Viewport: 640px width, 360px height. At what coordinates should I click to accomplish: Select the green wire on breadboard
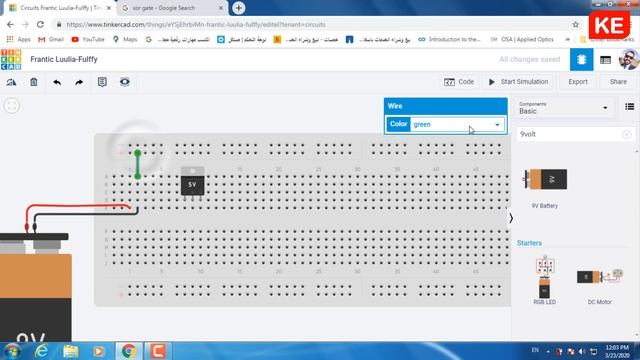click(138, 164)
